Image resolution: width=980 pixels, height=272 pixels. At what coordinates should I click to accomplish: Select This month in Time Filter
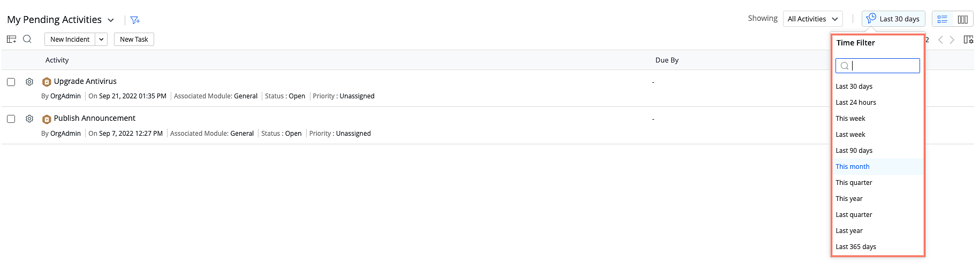[x=853, y=167]
